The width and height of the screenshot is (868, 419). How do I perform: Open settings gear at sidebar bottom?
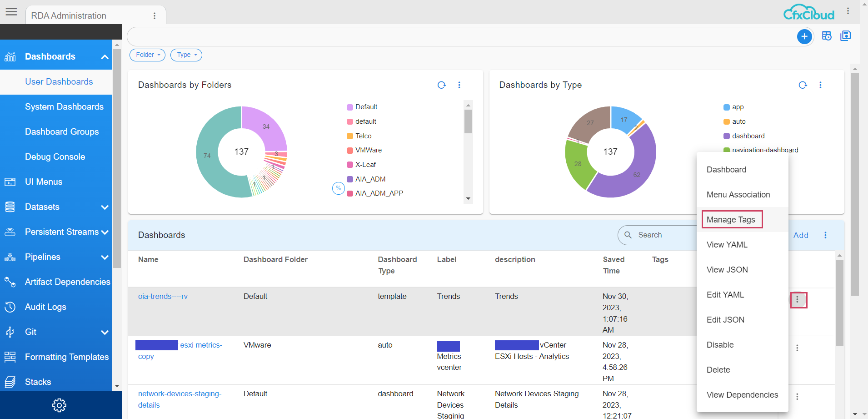(x=59, y=405)
